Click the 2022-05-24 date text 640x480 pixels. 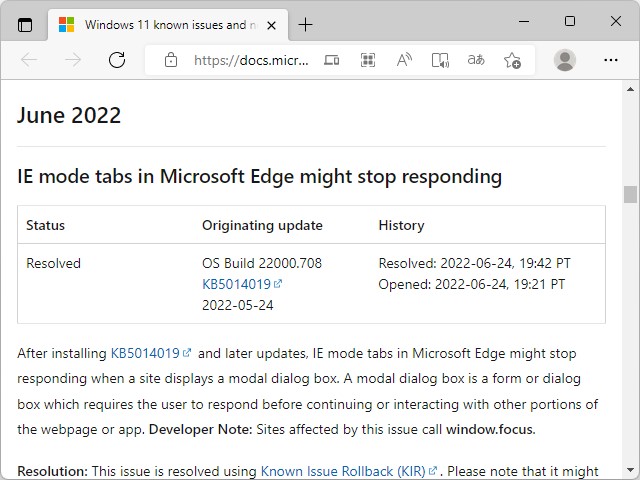pyautogui.click(x=238, y=305)
